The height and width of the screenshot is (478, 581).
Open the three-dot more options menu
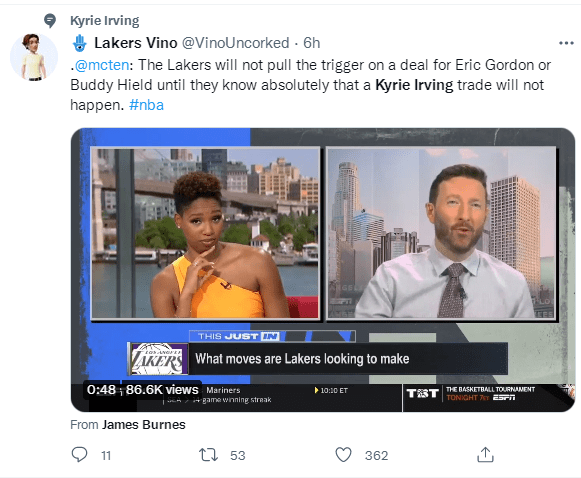coord(566,43)
